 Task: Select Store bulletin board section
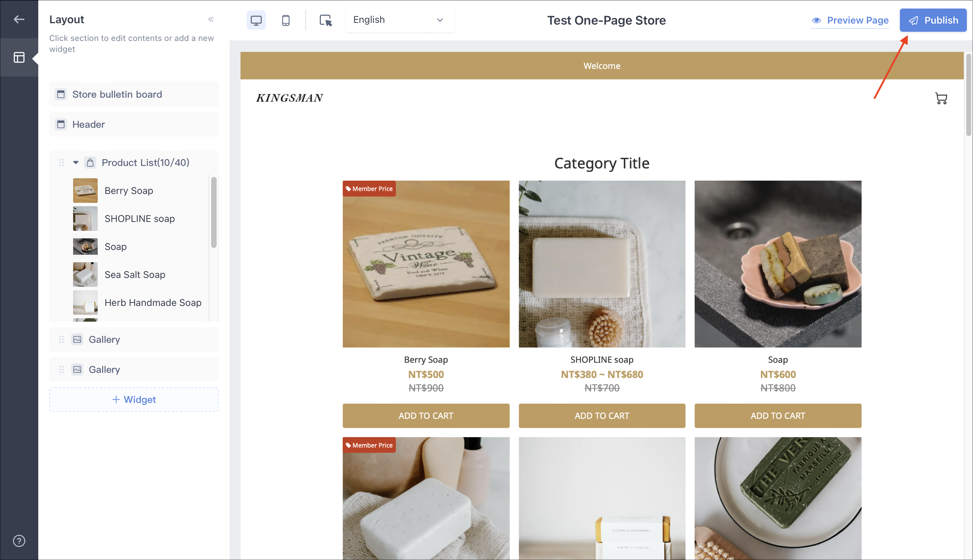[134, 94]
